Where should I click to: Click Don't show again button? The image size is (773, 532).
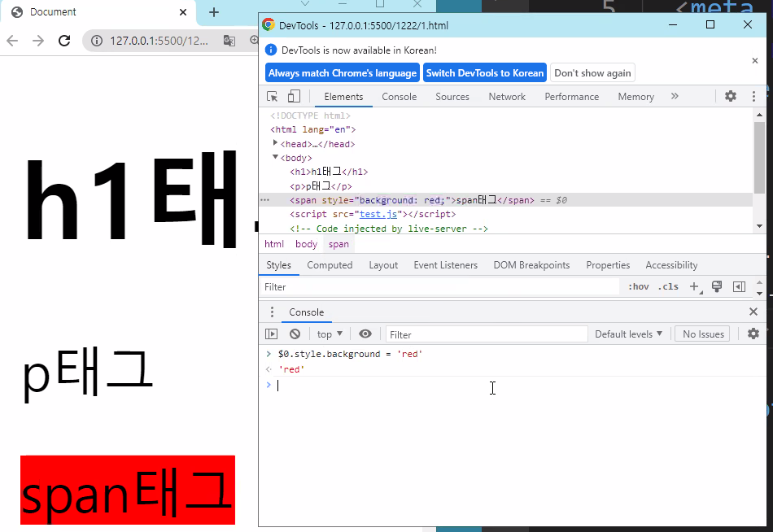pyautogui.click(x=592, y=73)
